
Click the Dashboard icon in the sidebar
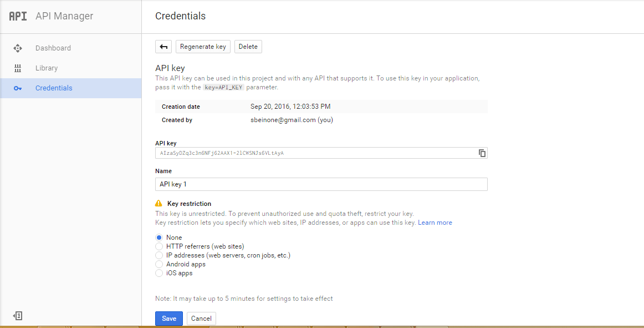tap(18, 48)
